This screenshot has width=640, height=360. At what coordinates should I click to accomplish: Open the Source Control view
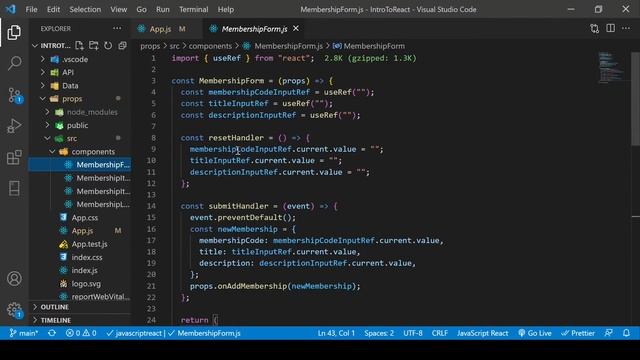15,95
